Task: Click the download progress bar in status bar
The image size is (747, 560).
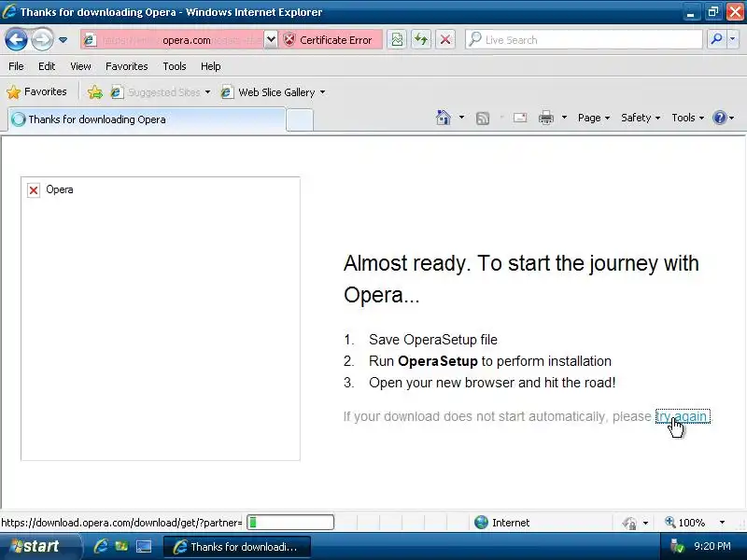Action: tap(290, 523)
